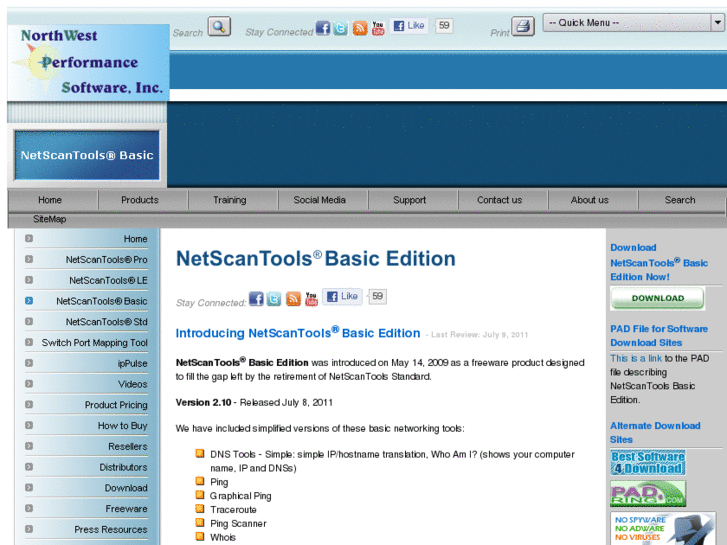The height and width of the screenshot is (545, 727).
Task: Open the RSS feed icon in the header
Action: (x=360, y=28)
